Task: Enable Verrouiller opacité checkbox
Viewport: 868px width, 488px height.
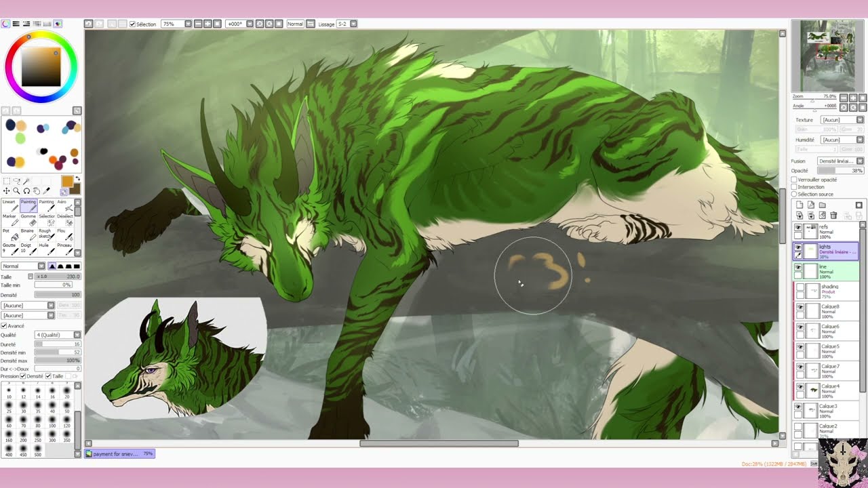Action: coord(794,180)
